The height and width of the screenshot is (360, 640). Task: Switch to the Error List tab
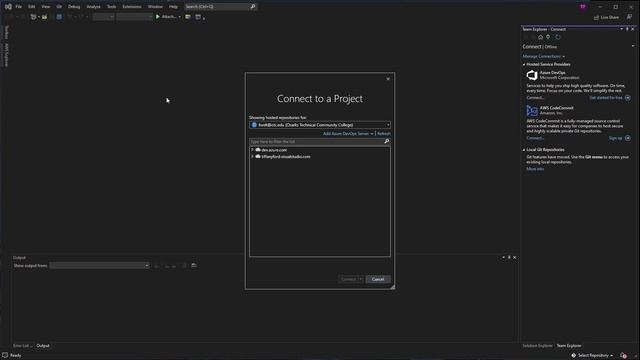(21, 346)
